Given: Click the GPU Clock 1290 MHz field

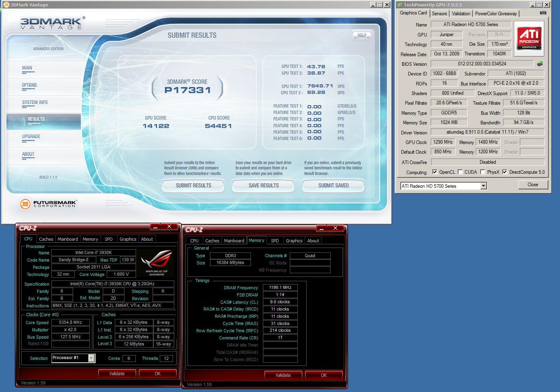Looking at the screenshot, I should [x=444, y=142].
